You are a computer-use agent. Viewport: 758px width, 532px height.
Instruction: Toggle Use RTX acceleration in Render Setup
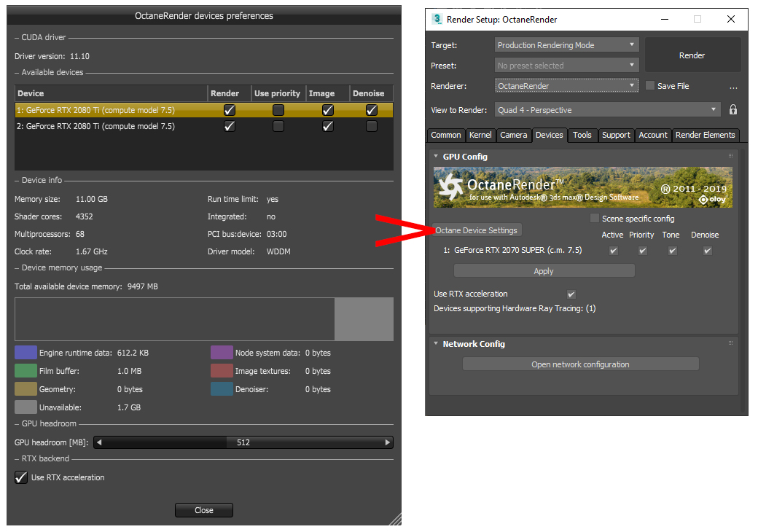[571, 294]
